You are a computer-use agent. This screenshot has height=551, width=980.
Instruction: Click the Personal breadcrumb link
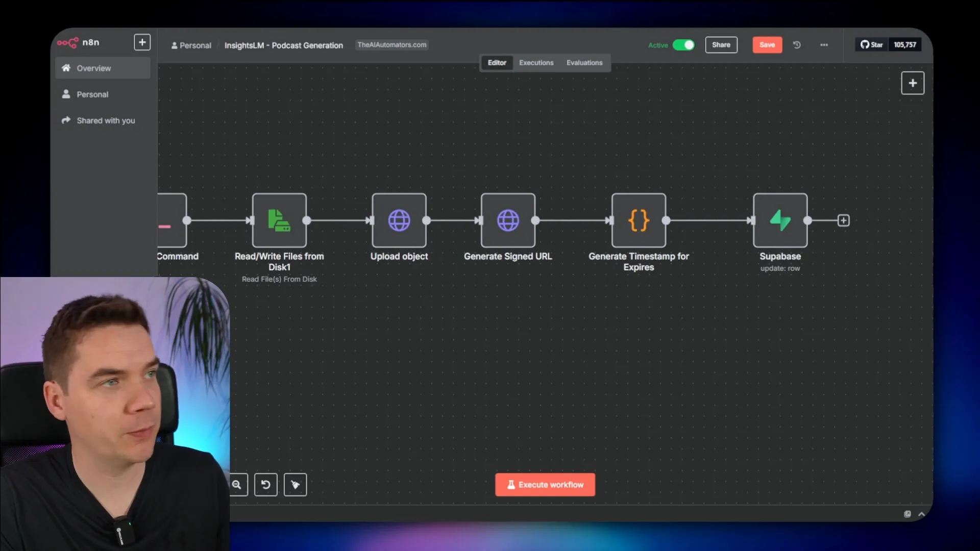click(x=191, y=45)
